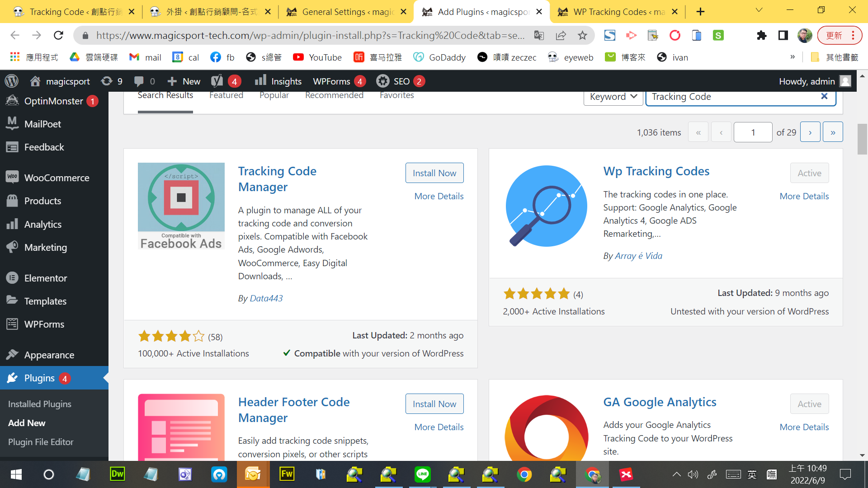Click the page vertical scrollbar thumb
868x488 pixels.
862,139
